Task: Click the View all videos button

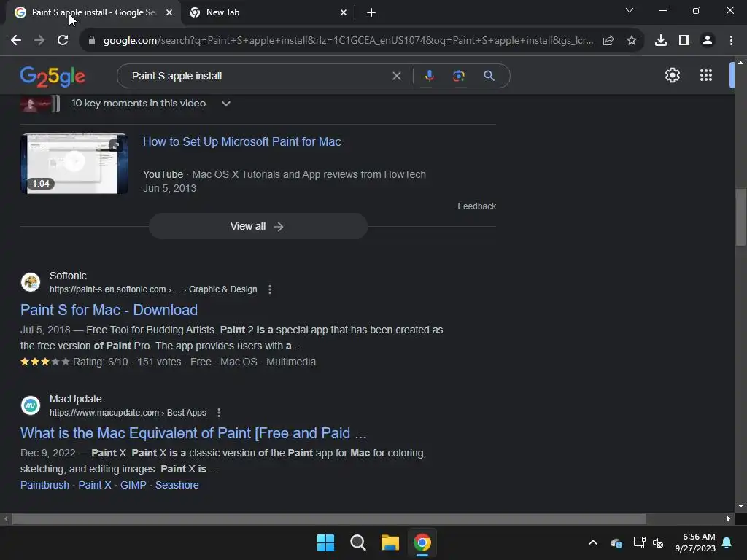Action: (258, 226)
